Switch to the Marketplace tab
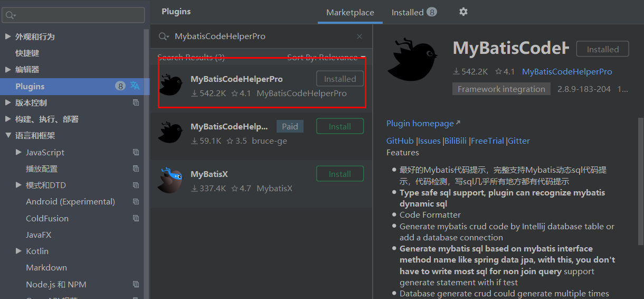 (350, 12)
